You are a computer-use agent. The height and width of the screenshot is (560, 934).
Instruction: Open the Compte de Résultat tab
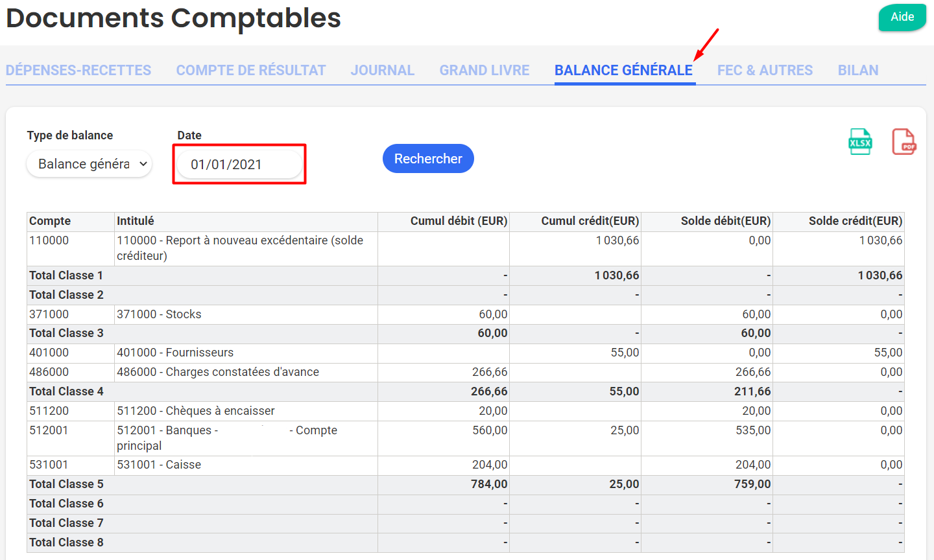pyautogui.click(x=251, y=70)
